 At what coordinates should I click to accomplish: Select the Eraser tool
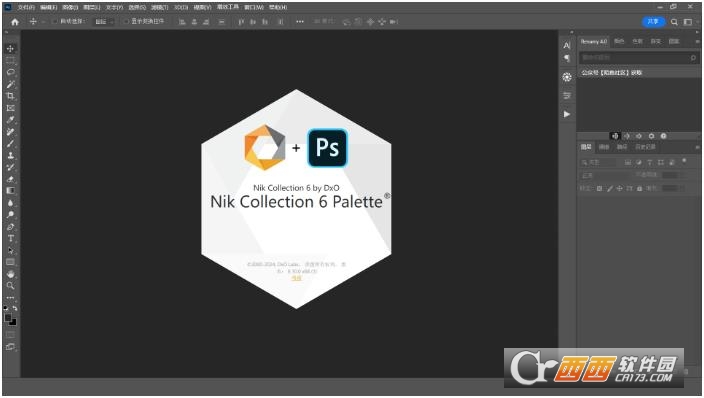[x=10, y=179]
